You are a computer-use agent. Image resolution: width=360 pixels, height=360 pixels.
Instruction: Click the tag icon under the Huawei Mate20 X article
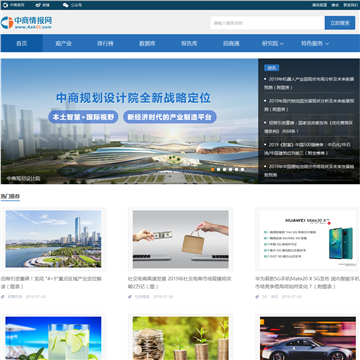pos(257,297)
